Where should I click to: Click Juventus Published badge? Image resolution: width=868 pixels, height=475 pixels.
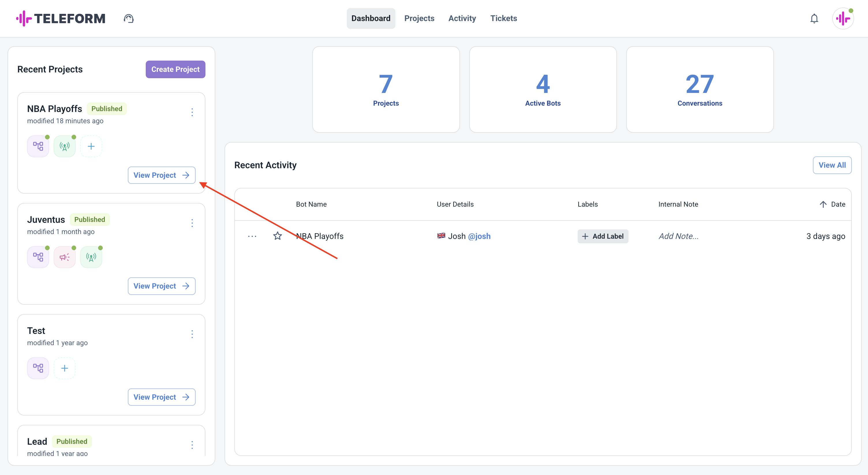[90, 220]
